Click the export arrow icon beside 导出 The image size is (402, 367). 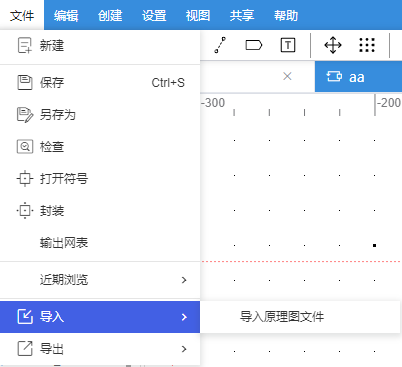point(25,349)
